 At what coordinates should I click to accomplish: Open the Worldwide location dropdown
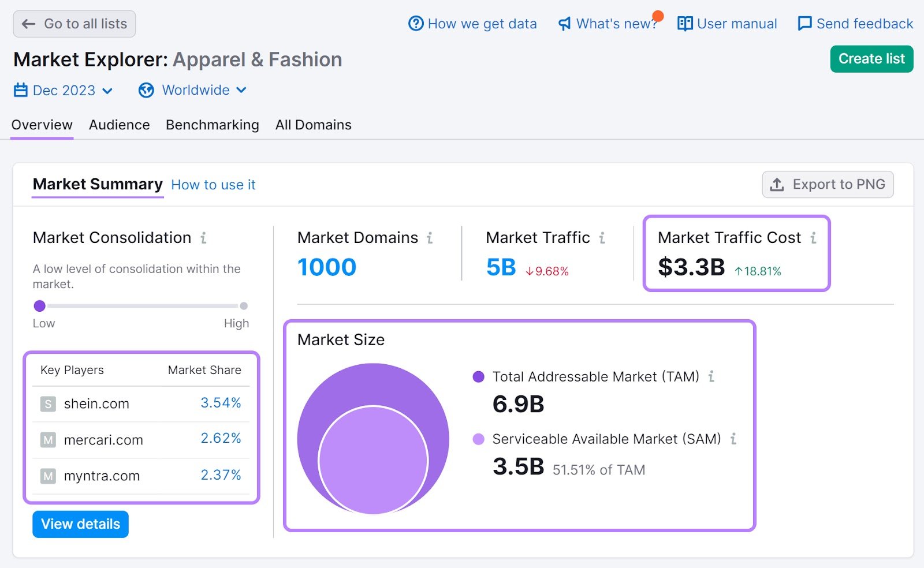pos(241,91)
